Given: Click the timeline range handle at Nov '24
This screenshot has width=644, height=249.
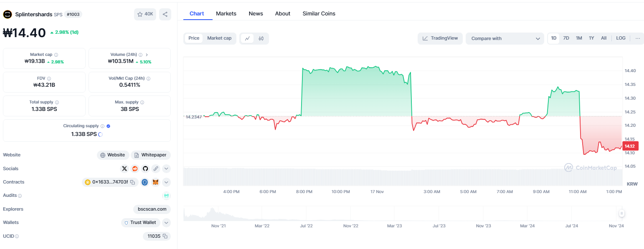Looking at the screenshot, I should [622, 214].
